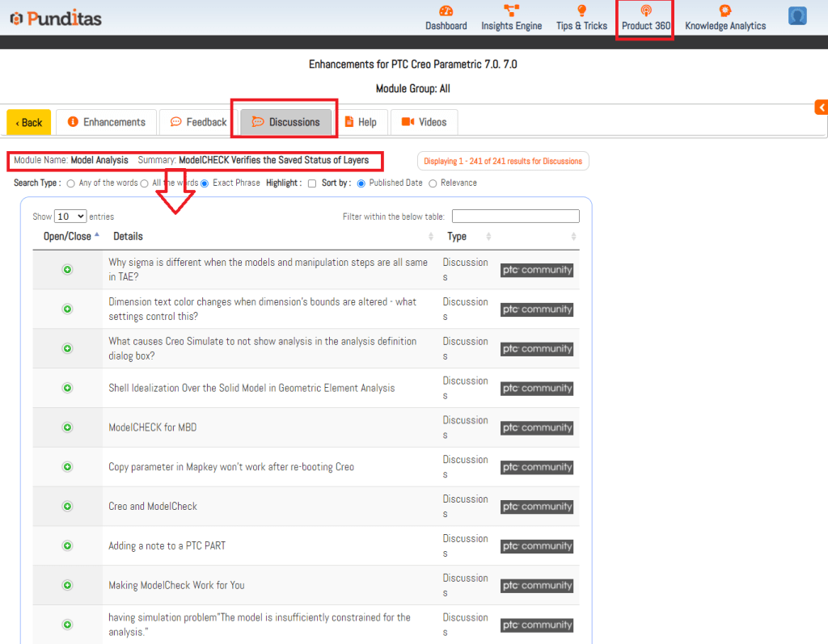Click the user profile avatar icon
The width and height of the screenshot is (828, 644).
point(797,16)
